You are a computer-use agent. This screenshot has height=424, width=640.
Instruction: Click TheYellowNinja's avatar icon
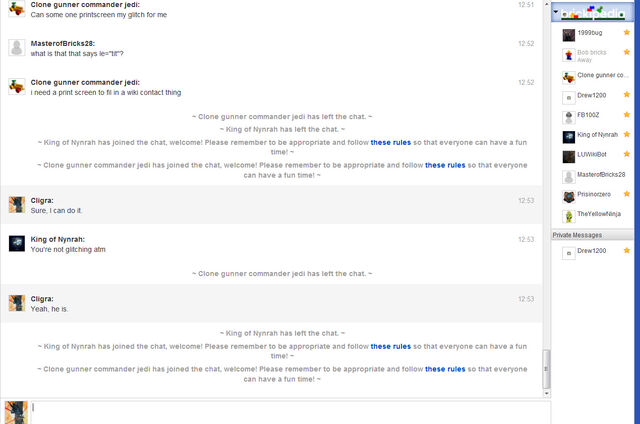[569, 216]
